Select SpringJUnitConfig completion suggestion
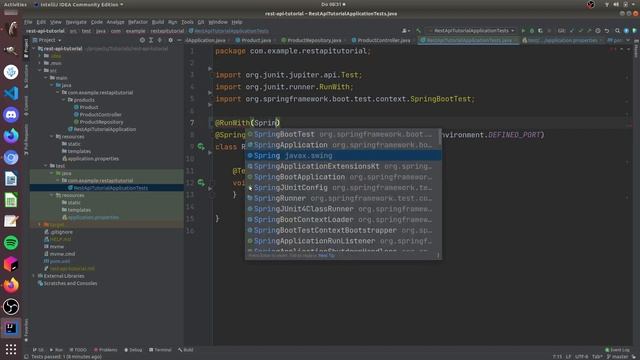The image size is (640, 360). [x=343, y=188]
